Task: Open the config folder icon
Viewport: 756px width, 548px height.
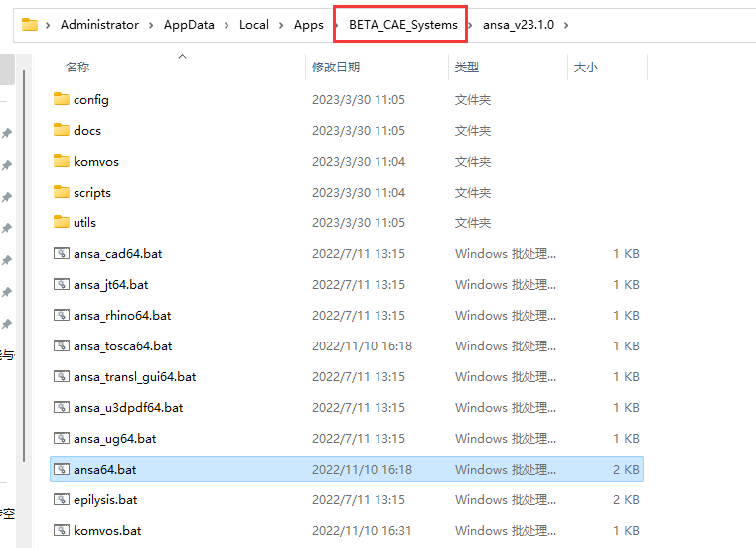Action: pyautogui.click(x=62, y=99)
